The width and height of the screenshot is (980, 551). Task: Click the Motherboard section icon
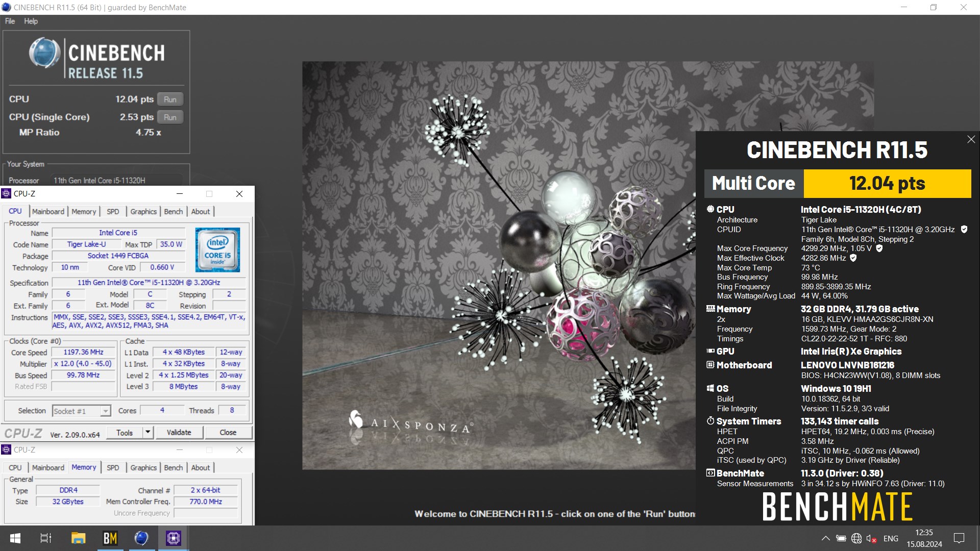click(710, 365)
